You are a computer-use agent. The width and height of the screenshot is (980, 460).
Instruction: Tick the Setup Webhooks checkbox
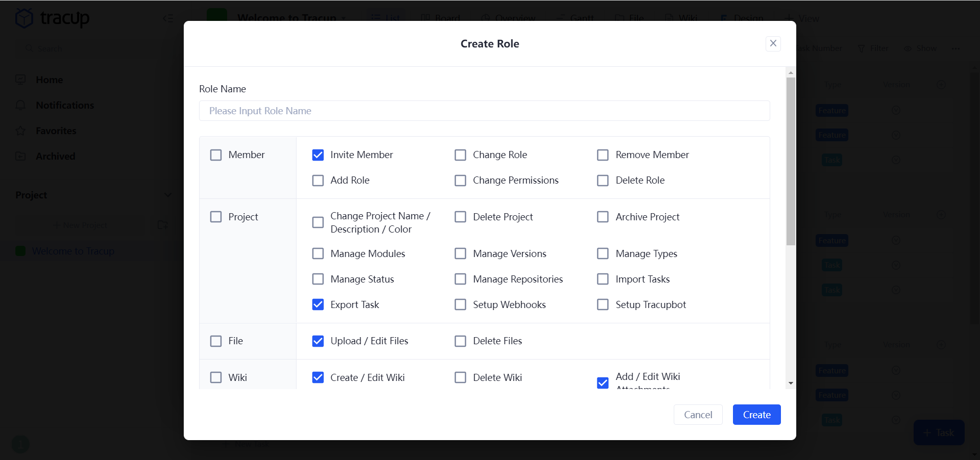tap(460, 304)
